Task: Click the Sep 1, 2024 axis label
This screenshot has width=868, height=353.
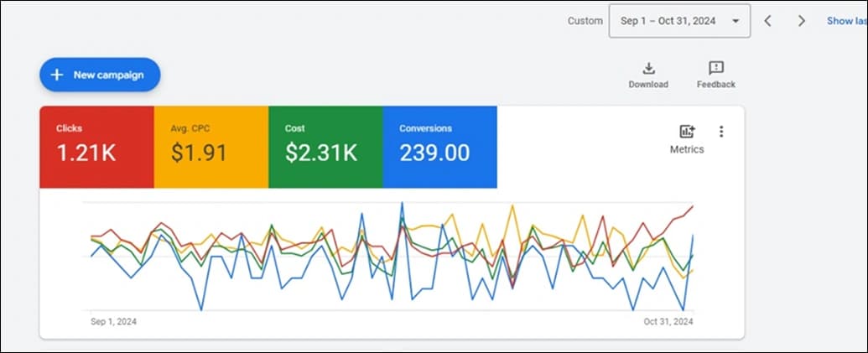Action: 113,321
